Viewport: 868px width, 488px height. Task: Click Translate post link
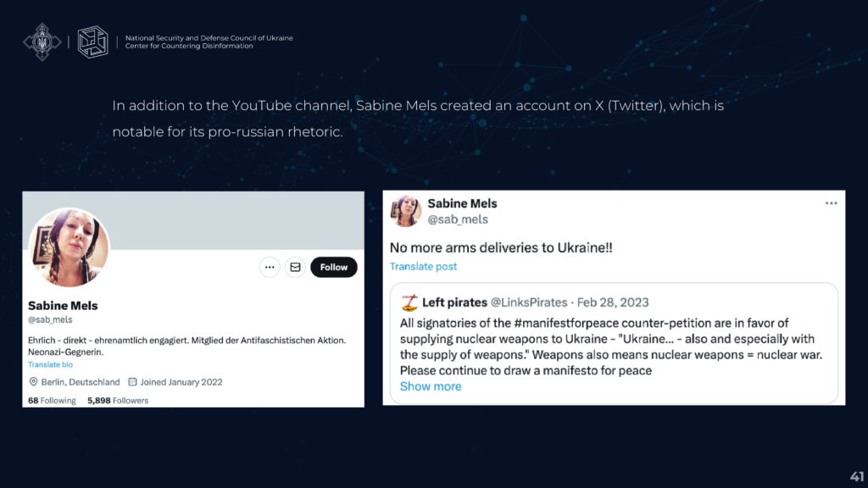(x=424, y=267)
